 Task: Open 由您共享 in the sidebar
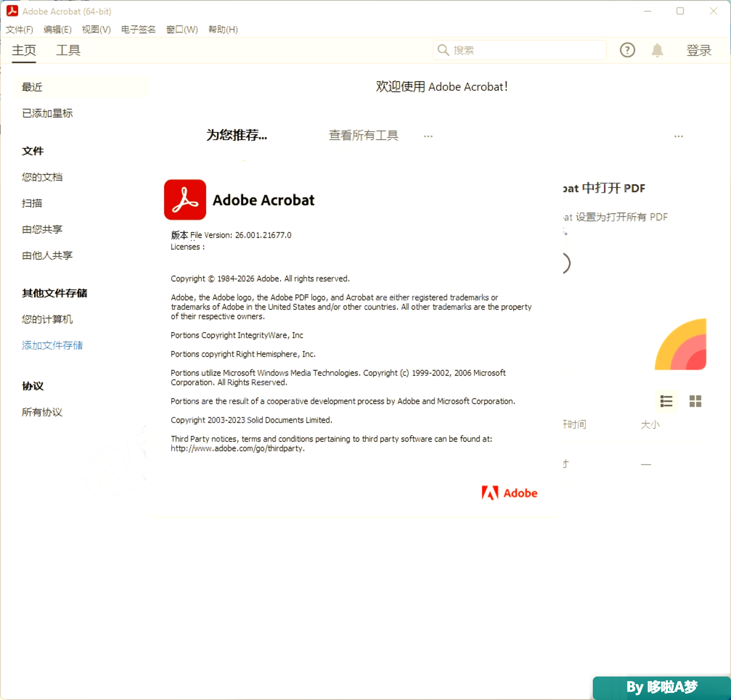coord(42,229)
